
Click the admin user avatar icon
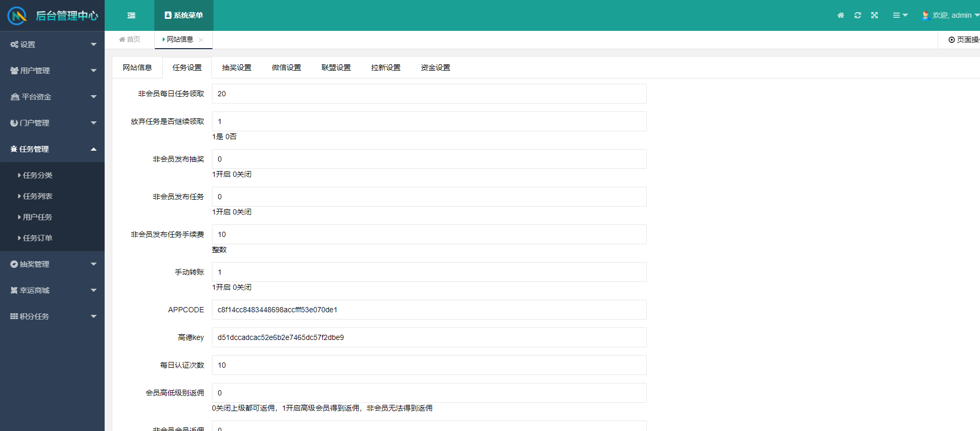pos(925,16)
